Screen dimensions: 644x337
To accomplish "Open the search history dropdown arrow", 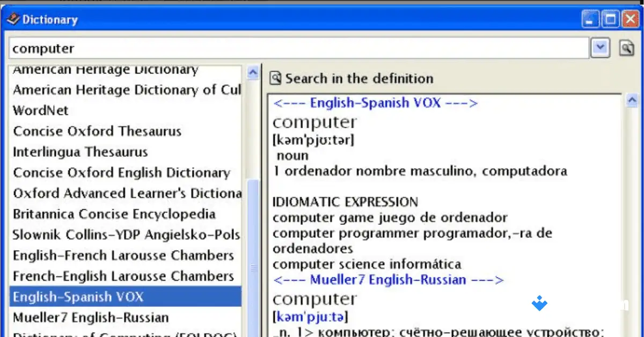I will point(600,48).
